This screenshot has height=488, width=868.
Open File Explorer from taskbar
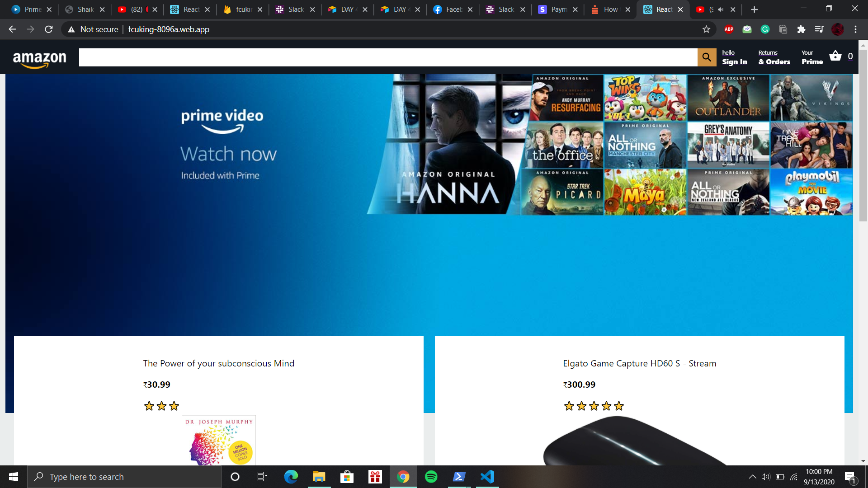click(319, 477)
